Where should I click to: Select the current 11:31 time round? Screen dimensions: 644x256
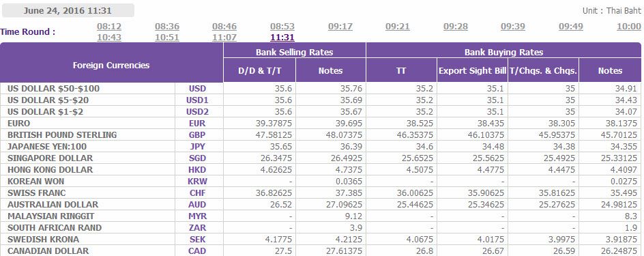(282, 38)
